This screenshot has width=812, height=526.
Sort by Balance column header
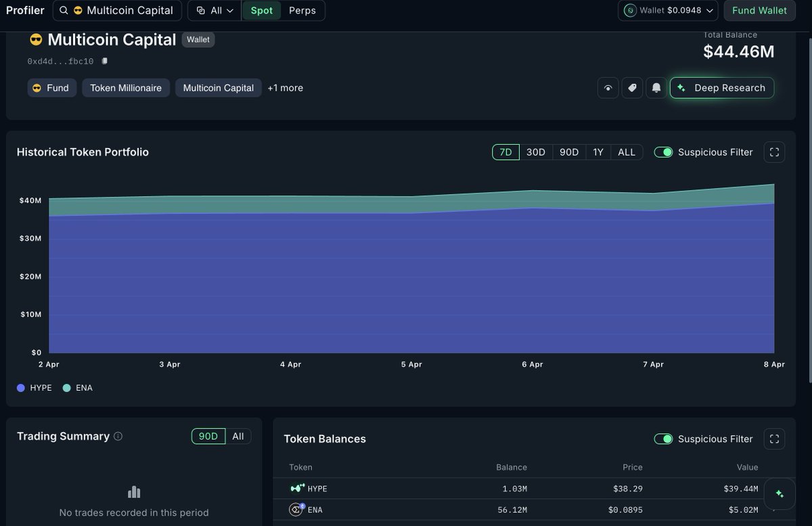pos(512,467)
